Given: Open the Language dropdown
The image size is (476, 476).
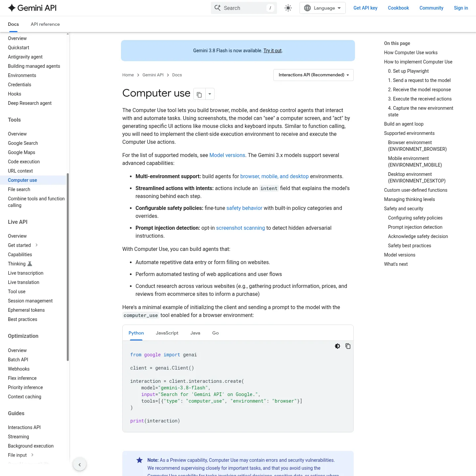Looking at the screenshot, I should [x=322, y=8].
